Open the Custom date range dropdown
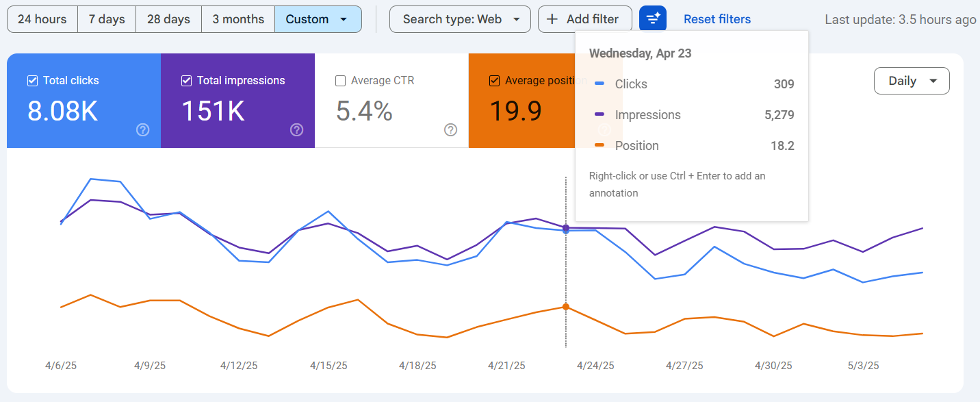 318,19
